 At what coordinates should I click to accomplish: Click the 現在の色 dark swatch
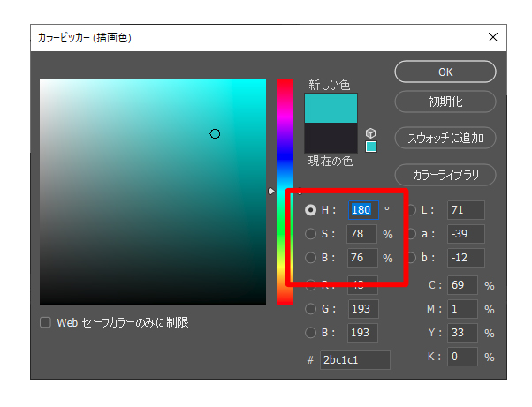tap(331, 139)
